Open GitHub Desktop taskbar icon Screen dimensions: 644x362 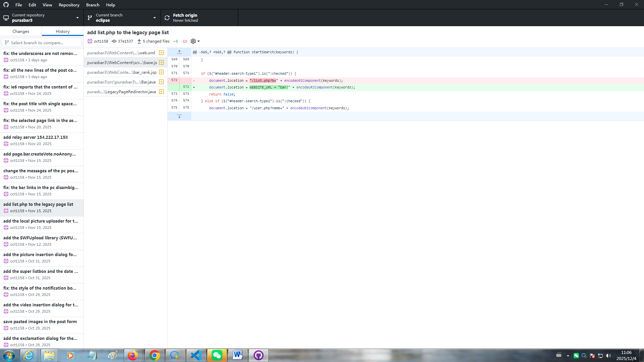[x=258, y=355]
